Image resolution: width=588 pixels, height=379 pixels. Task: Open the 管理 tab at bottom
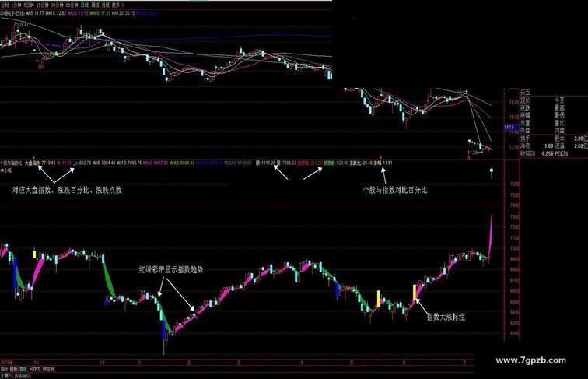pyautogui.click(x=23, y=369)
